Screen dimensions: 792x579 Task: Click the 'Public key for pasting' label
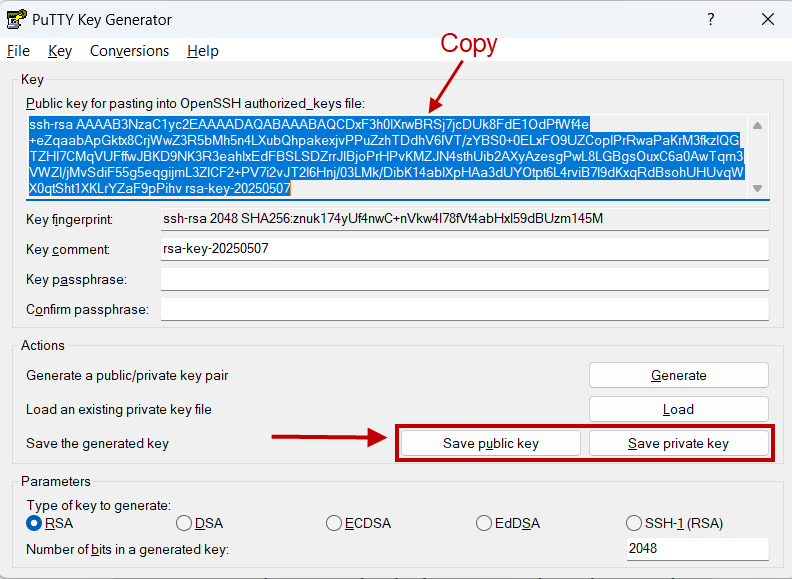tap(195, 104)
